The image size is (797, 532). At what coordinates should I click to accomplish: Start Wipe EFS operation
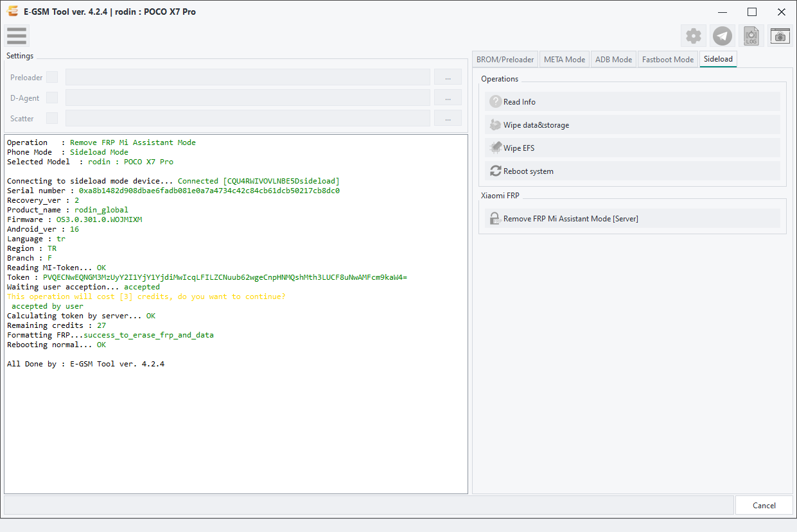pyautogui.click(x=633, y=148)
